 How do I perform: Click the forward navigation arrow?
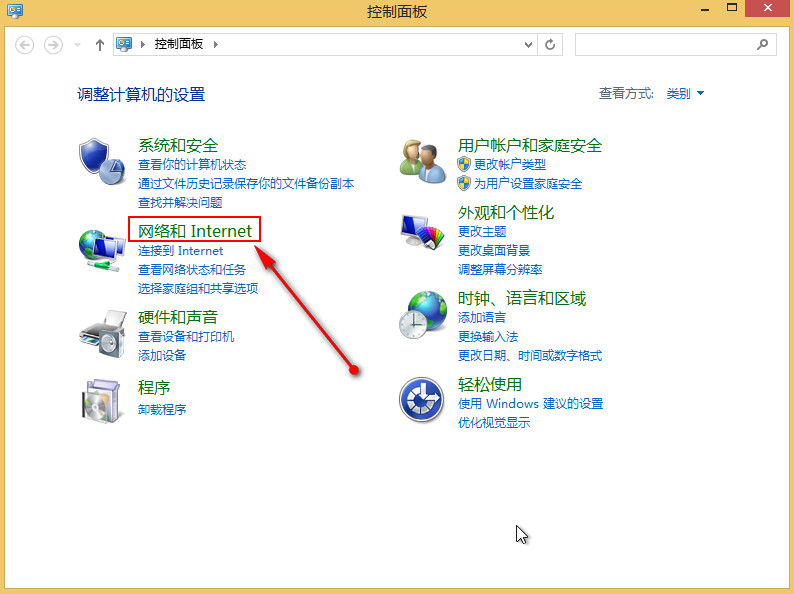pyautogui.click(x=53, y=45)
